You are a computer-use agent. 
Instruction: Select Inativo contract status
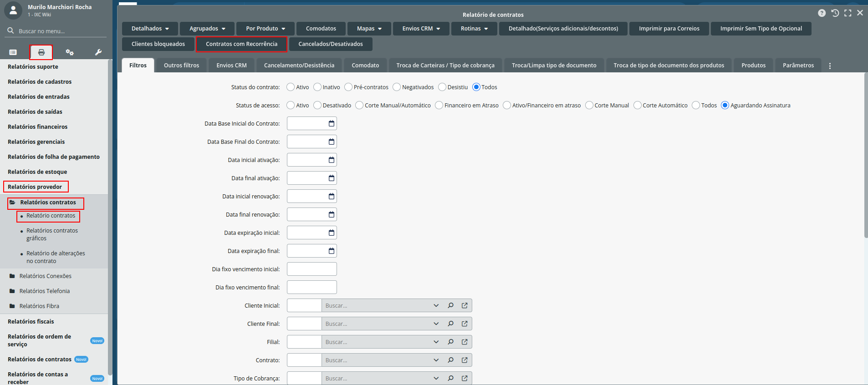317,87
